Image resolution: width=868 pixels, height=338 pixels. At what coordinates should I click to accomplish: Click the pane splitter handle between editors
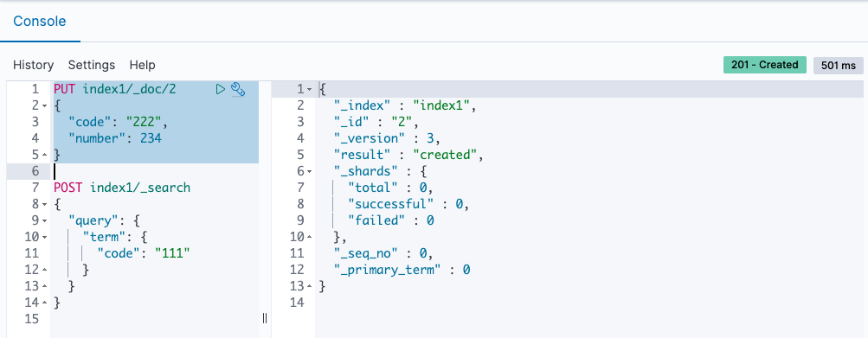pyautogui.click(x=265, y=317)
